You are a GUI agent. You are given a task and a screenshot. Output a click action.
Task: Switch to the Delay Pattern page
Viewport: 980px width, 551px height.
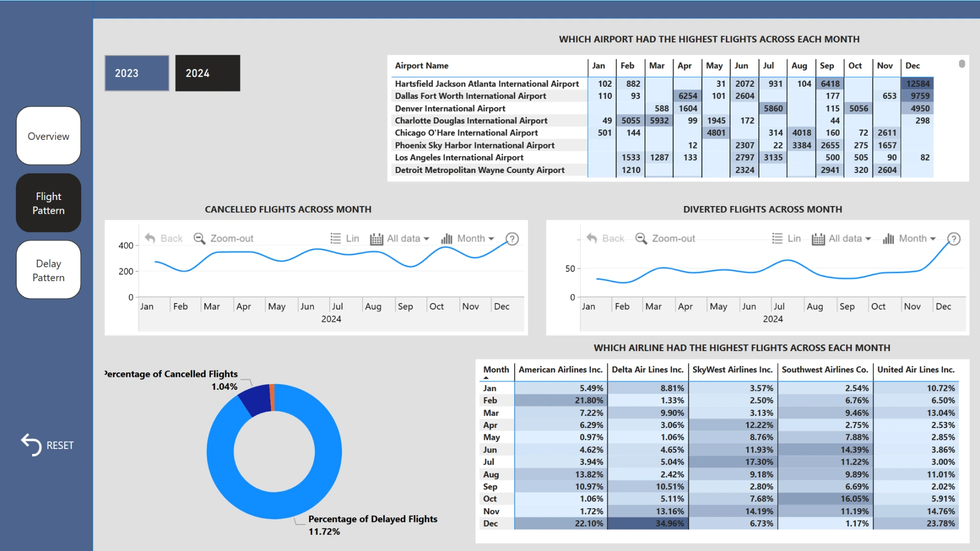[48, 270]
